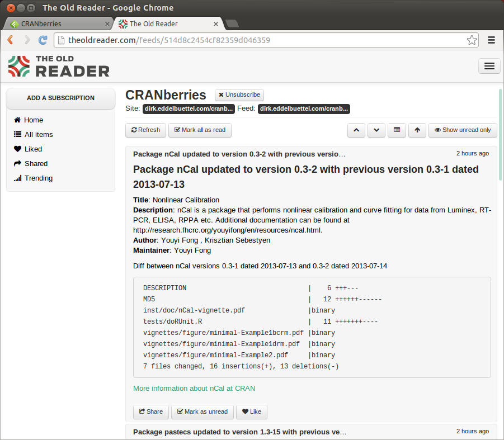This screenshot has width=504, height=440.
Task: Go to next post with down chevron
Action: coord(376,130)
